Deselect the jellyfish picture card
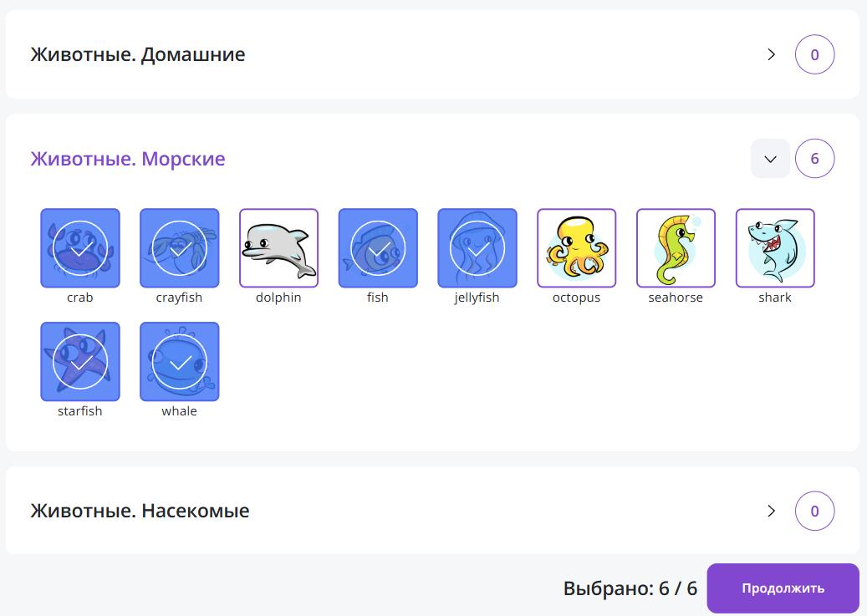867x616 pixels. tap(477, 248)
